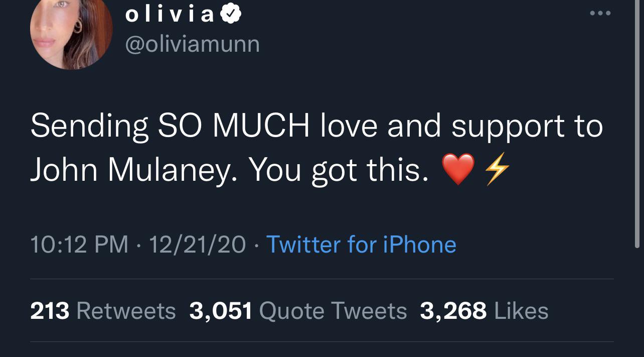The image size is (644, 357).
Task: See who liked with 3,268 Likes
Action: click(484, 311)
